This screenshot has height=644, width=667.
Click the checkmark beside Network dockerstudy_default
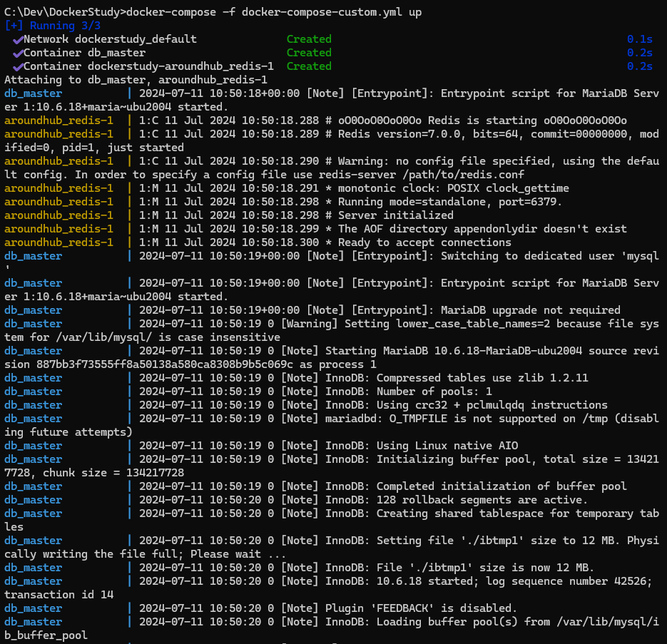pyautogui.click(x=18, y=39)
